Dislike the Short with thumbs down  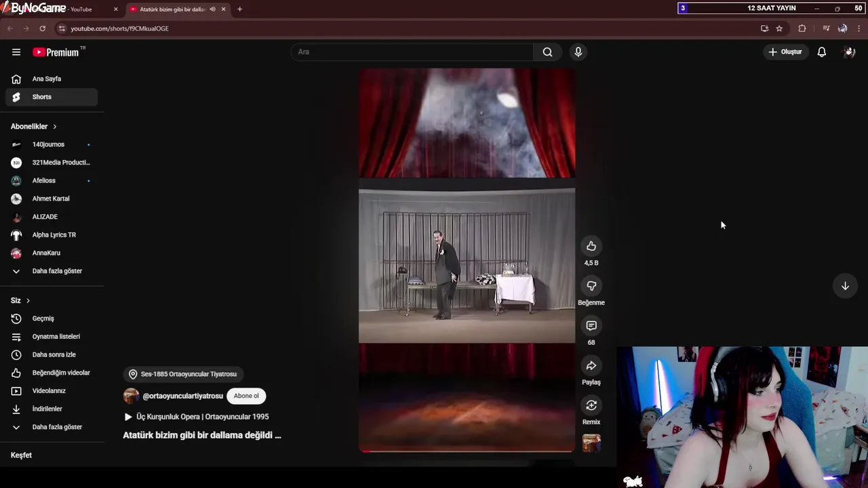pyautogui.click(x=591, y=286)
